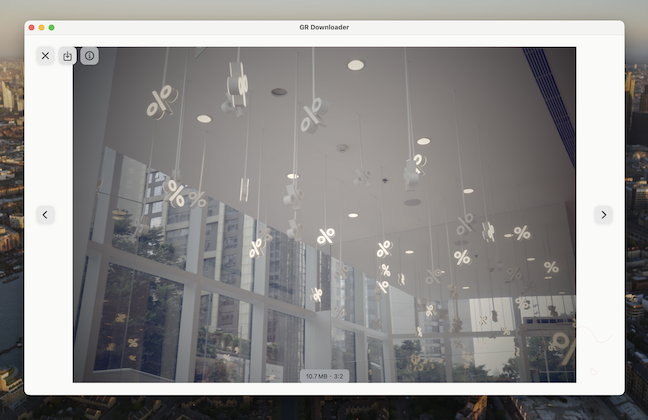Click the white strip beneath the photo

click(324, 388)
